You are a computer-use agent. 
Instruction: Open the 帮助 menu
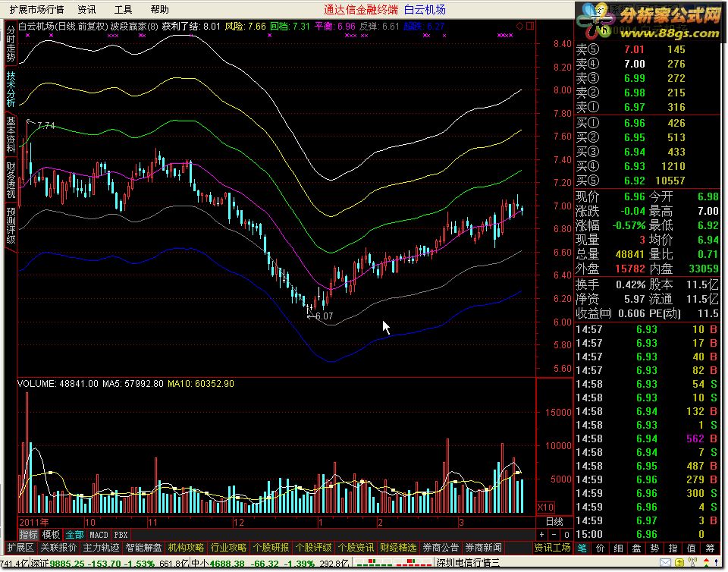(x=160, y=9)
